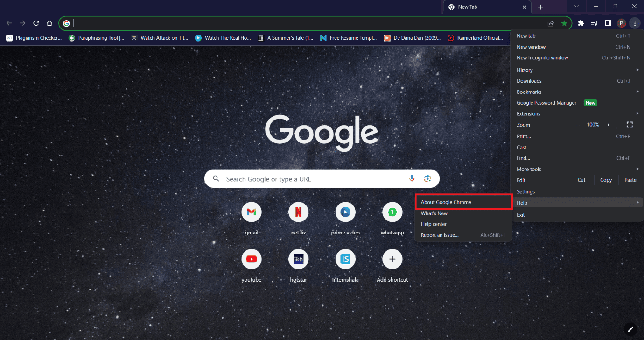Click the three-dot Chrome menu button
The height and width of the screenshot is (340, 644).
635,23
